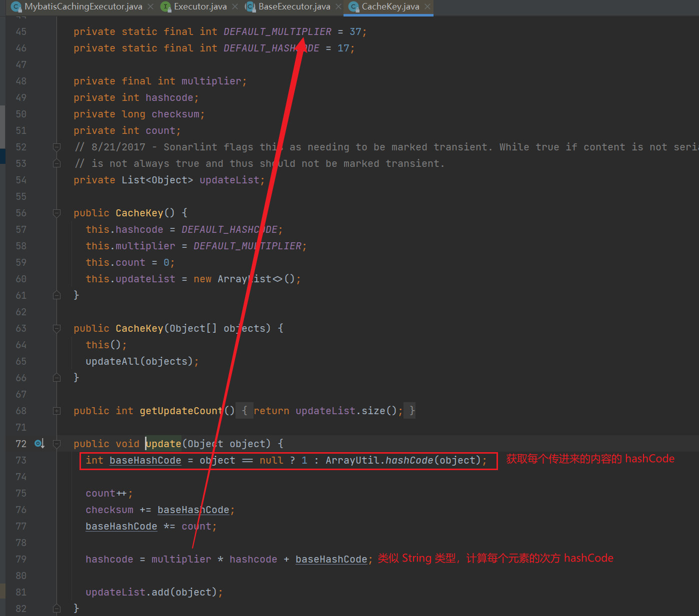Image resolution: width=699 pixels, height=616 pixels.
Task: Collapse the CacheKey() constructor at line 56
Action: click(x=56, y=213)
